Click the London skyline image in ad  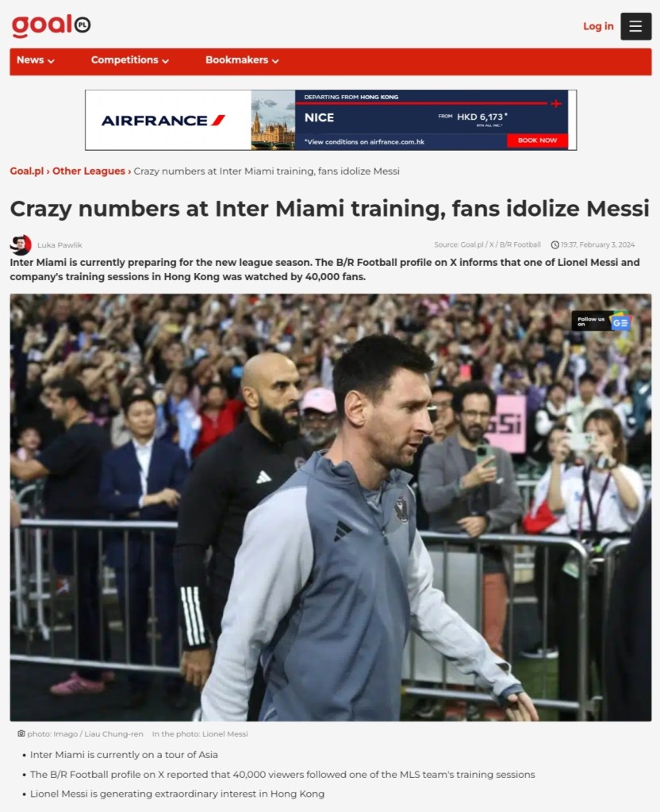click(x=273, y=120)
